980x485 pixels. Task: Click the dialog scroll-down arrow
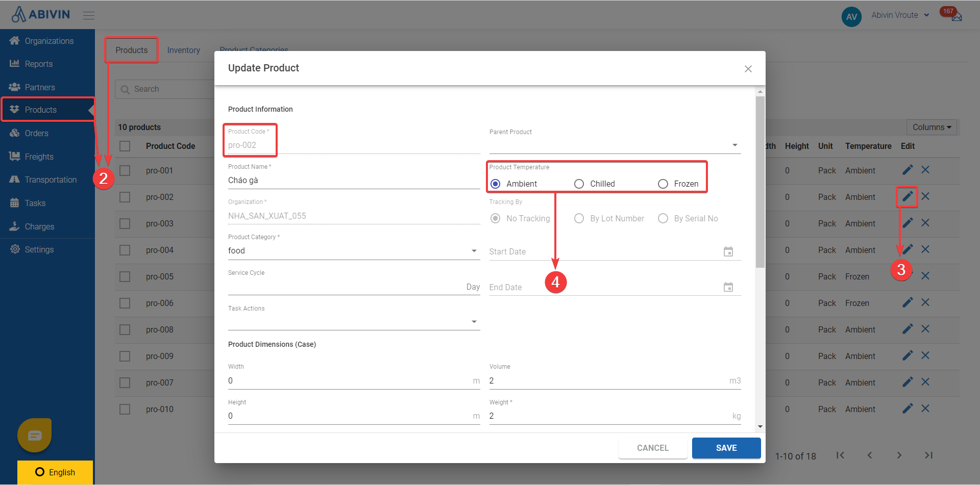pyautogui.click(x=761, y=426)
